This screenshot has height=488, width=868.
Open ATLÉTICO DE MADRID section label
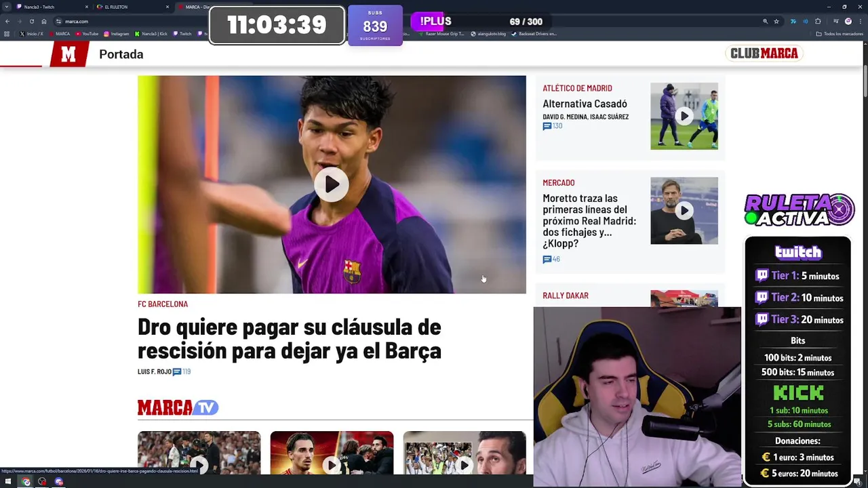point(577,88)
